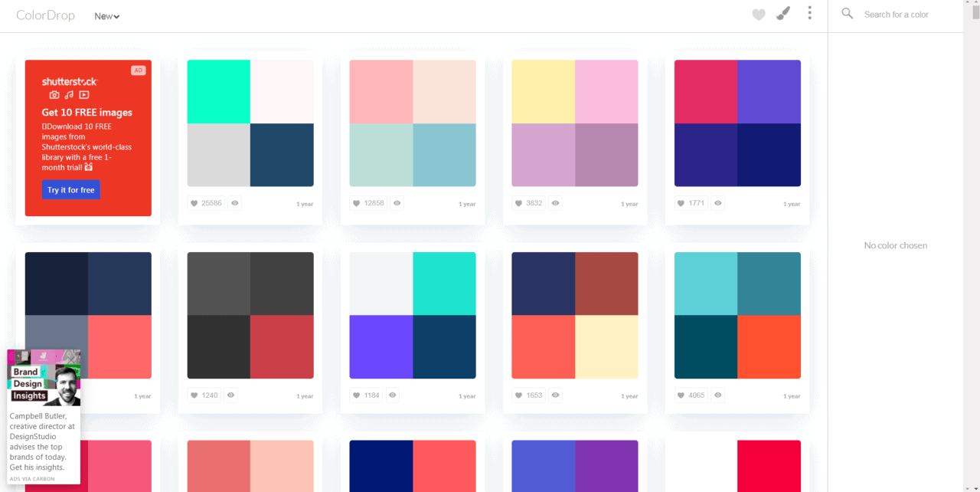Image resolution: width=980 pixels, height=492 pixels.
Task: Pick the light gray swatch in 25586 palette
Action: click(219, 155)
